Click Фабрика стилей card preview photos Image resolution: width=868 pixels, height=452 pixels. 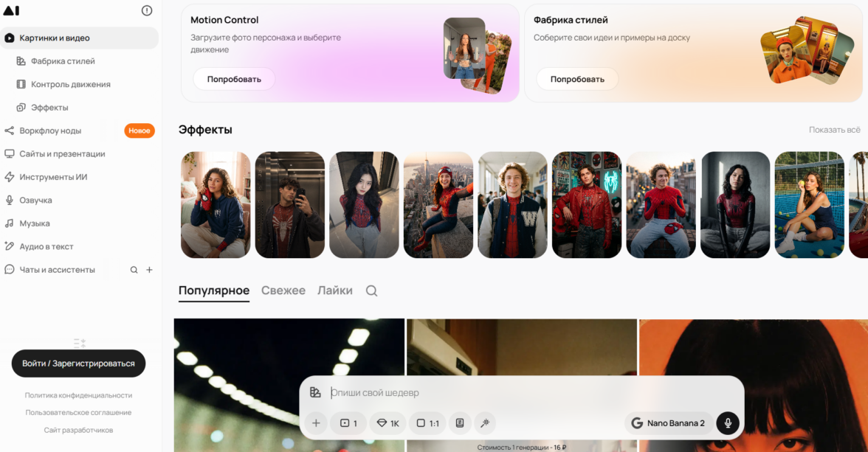807,50
